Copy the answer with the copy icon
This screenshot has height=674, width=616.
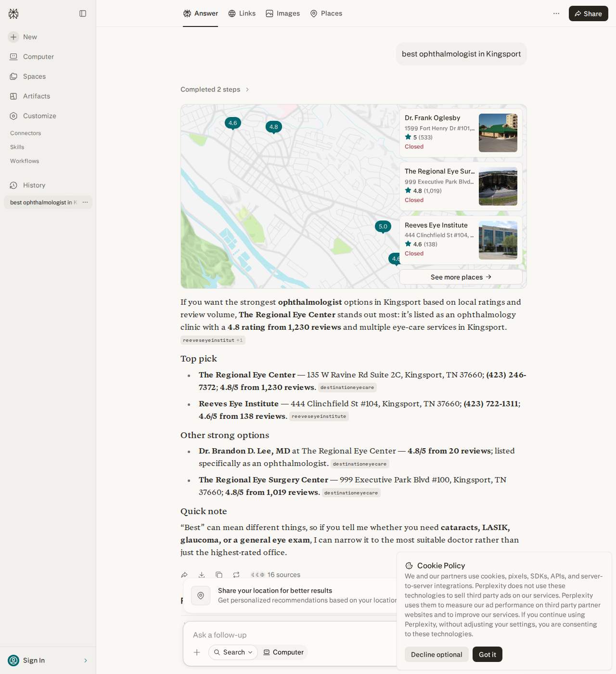pyautogui.click(x=219, y=575)
